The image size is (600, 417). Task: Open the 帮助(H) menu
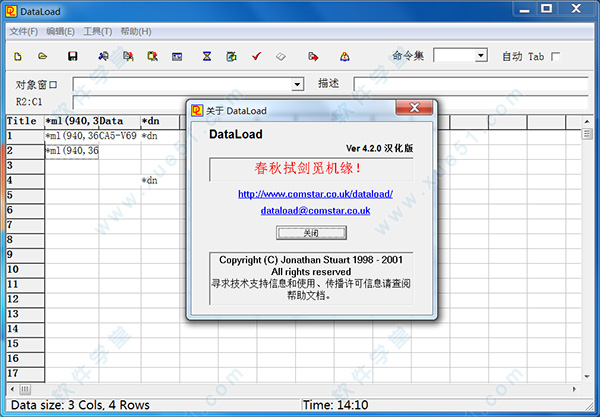click(x=136, y=31)
